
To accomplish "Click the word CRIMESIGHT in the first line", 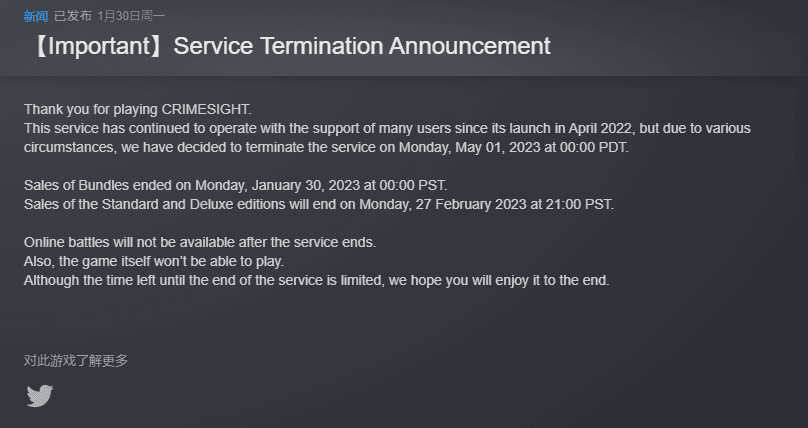I will (x=206, y=109).
